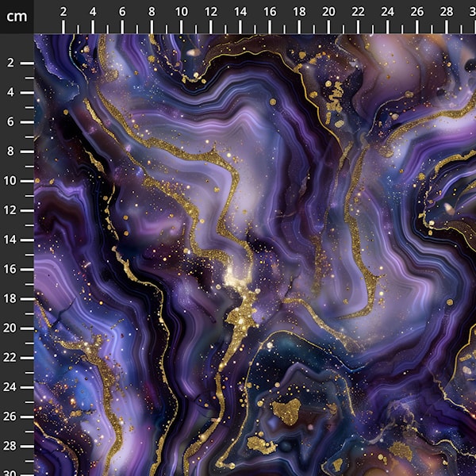Viewport: 476px width, 476px height.
Task: Click the solid gold blob near bottom center
Action: pyautogui.click(x=286, y=410)
